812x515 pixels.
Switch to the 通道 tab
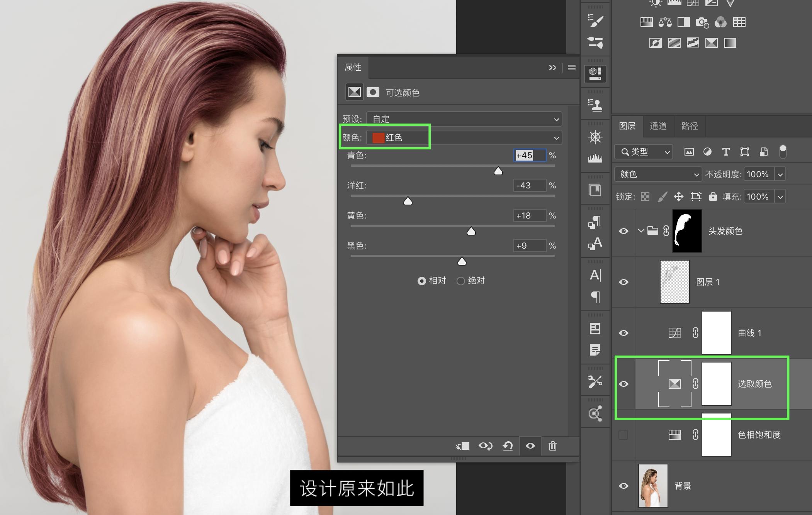pyautogui.click(x=658, y=126)
